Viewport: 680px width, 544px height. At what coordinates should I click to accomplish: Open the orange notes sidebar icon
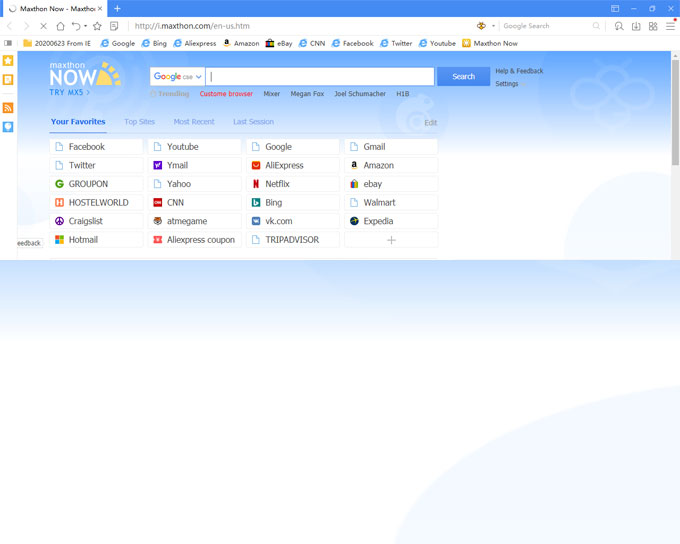[x=8, y=79]
